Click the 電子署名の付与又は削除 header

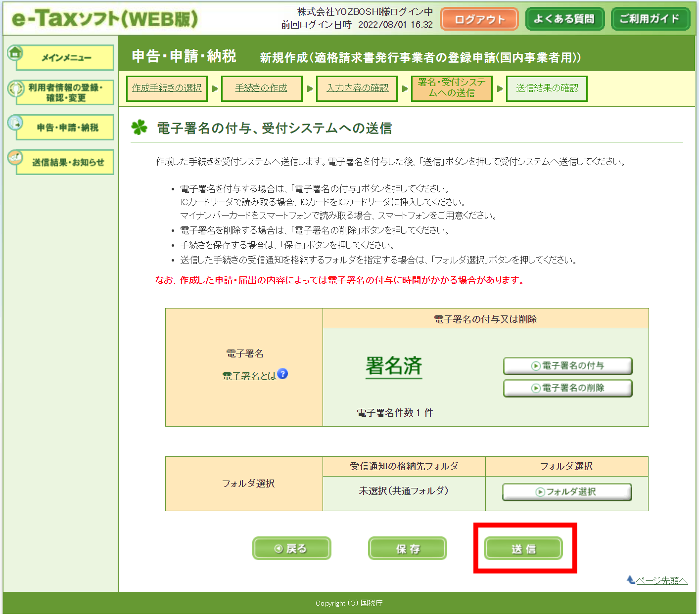[485, 319]
